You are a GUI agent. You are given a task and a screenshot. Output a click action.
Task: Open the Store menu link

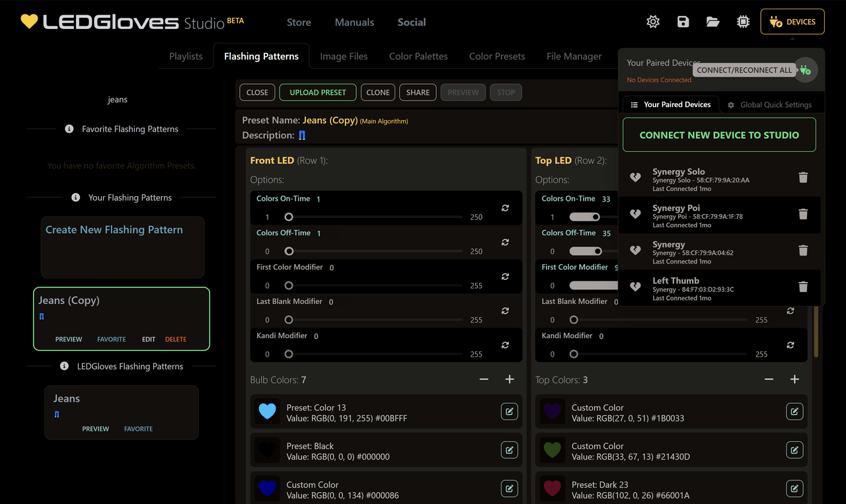tap(299, 22)
